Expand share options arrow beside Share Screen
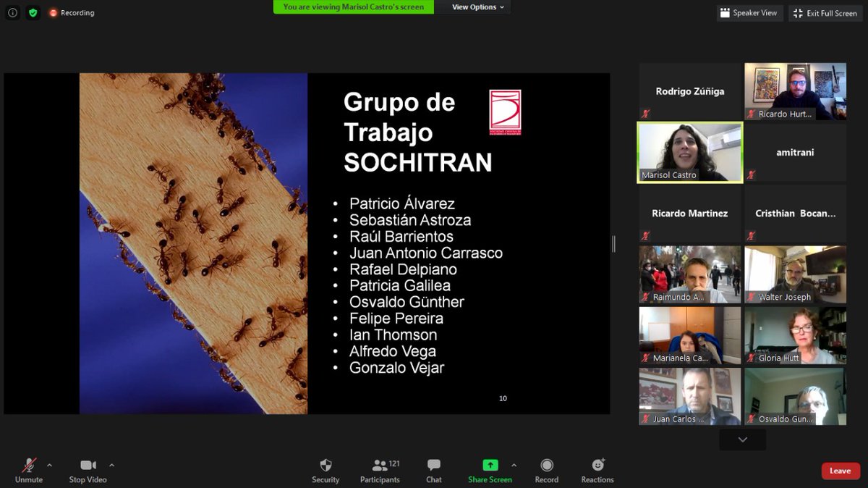The height and width of the screenshot is (488, 868). tap(514, 465)
